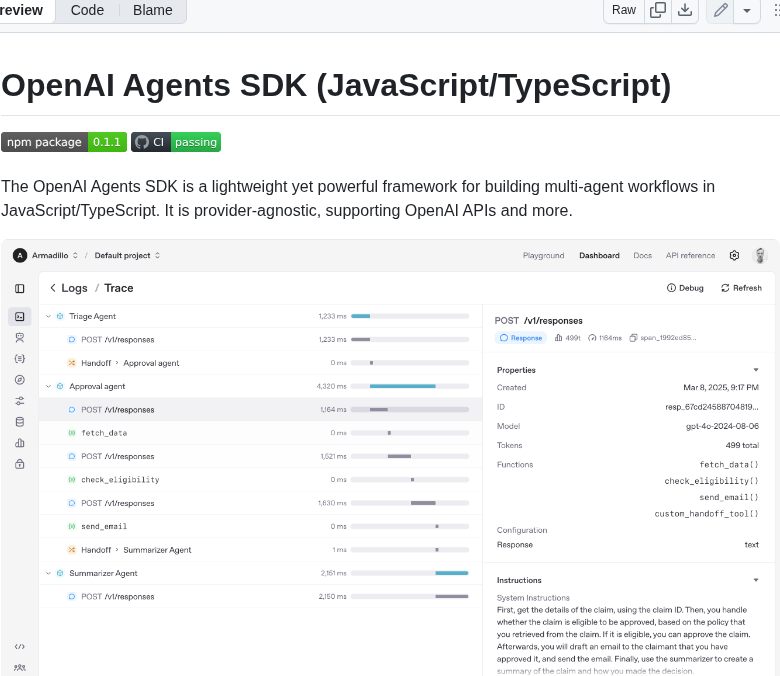This screenshot has height=676, width=780.
Task: Select the send_email trace row
Action: click(260, 526)
